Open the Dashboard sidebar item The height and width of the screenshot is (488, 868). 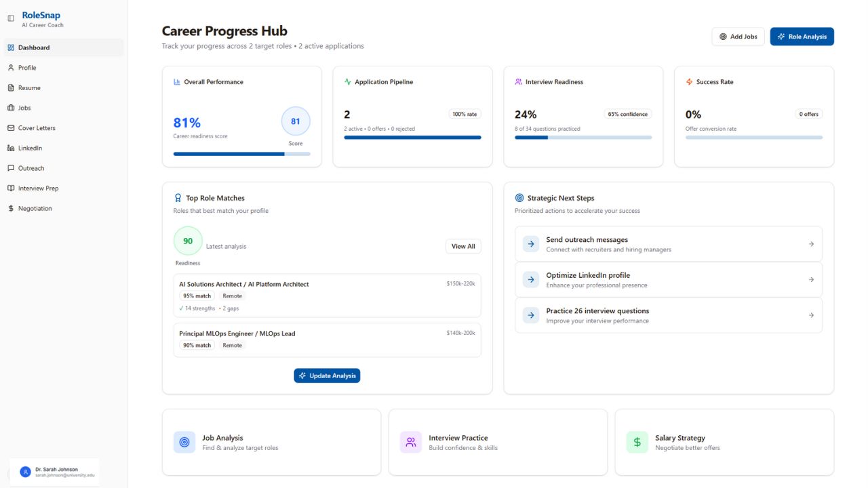pyautogui.click(x=34, y=47)
